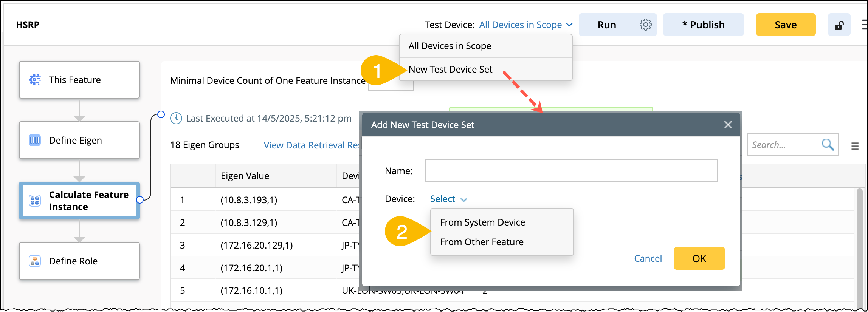This screenshot has width=868, height=312.
Task: Pick From Other Feature menu entry
Action: point(482,242)
